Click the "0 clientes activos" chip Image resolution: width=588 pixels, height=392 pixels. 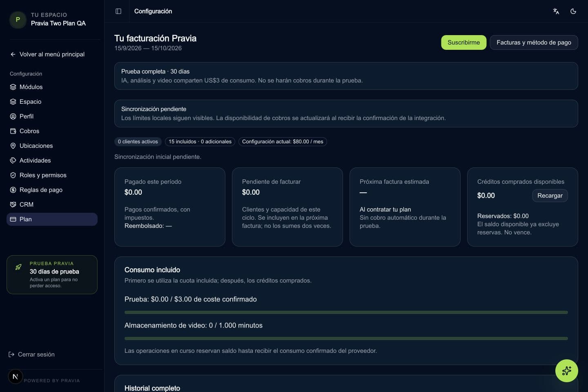(x=138, y=142)
